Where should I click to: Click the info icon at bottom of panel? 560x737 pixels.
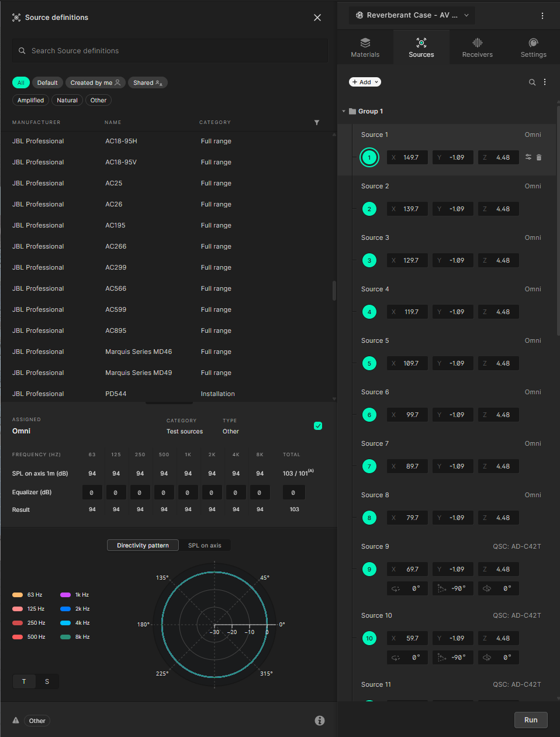click(x=320, y=721)
